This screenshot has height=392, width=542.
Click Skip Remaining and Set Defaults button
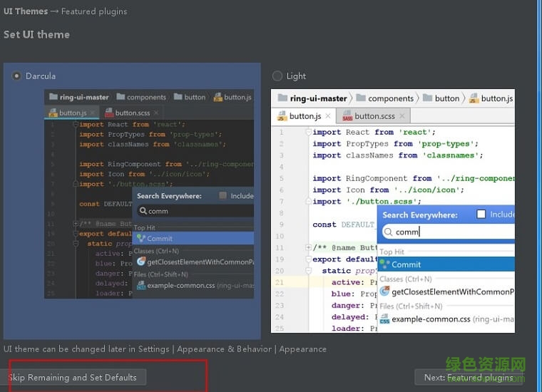click(x=73, y=377)
